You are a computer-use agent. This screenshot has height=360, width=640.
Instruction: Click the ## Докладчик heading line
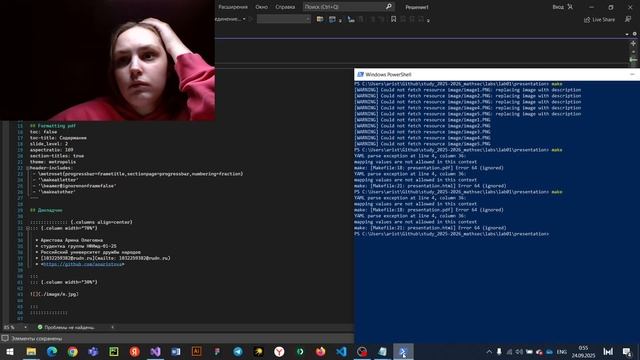tap(46, 210)
